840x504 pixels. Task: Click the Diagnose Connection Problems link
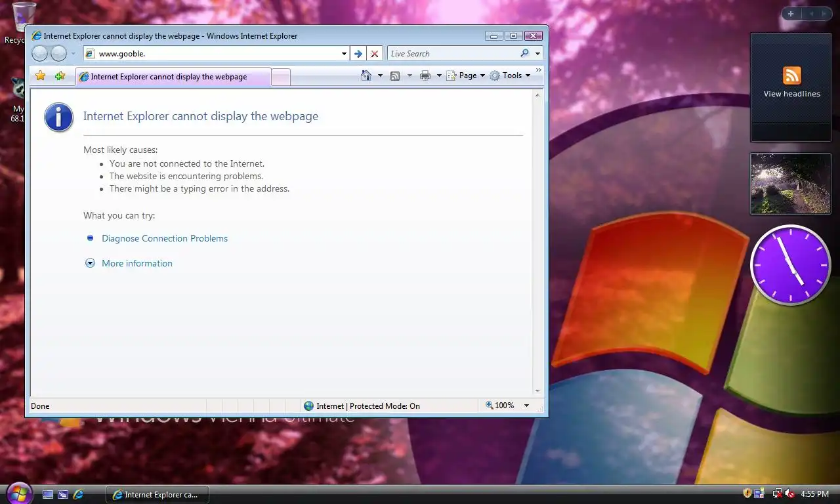pyautogui.click(x=165, y=238)
